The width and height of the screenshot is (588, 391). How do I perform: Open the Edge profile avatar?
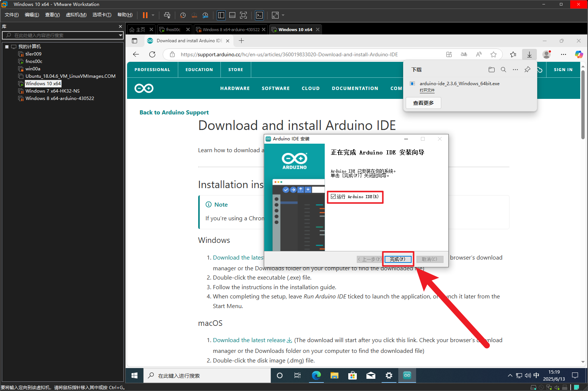click(x=547, y=54)
